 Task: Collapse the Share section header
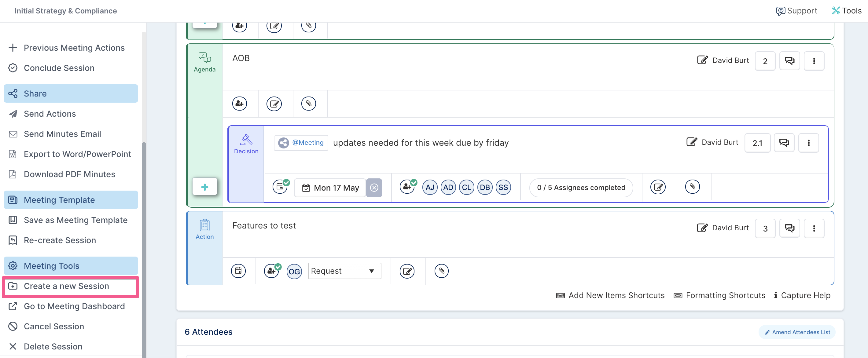pyautogui.click(x=71, y=94)
